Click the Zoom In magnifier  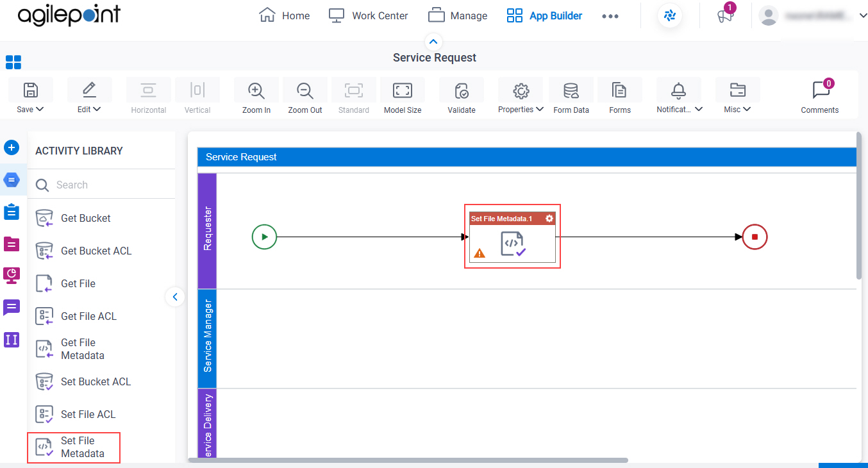(x=256, y=90)
